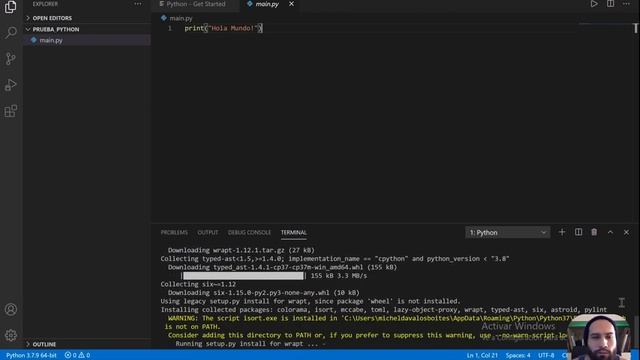Image resolution: width=640 pixels, height=360 pixels.
Task: Click the 'Running setup.py install for wrapt' line
Action: [250, 344]
